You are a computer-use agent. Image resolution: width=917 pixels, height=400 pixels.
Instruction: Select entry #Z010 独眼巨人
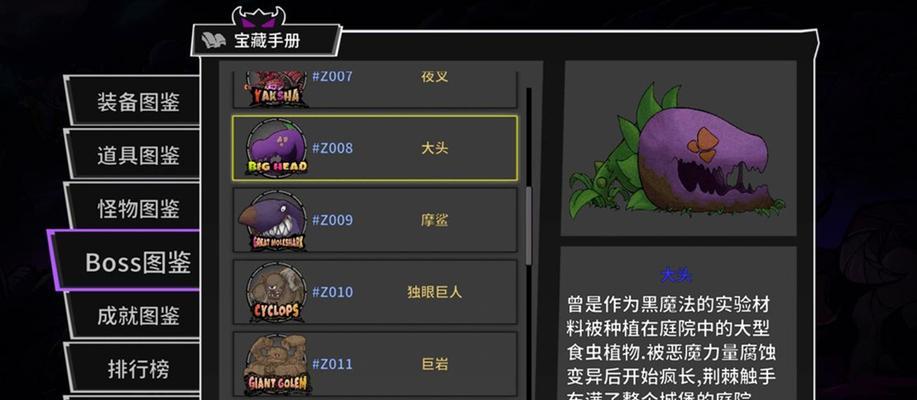[x=375, y=292]
